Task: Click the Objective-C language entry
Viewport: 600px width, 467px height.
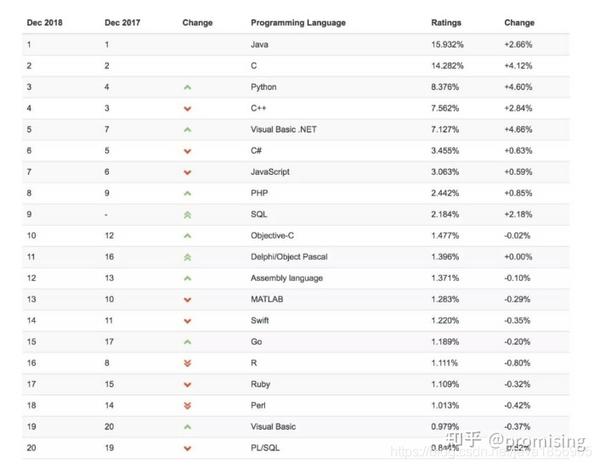Action: click(272, 235)
